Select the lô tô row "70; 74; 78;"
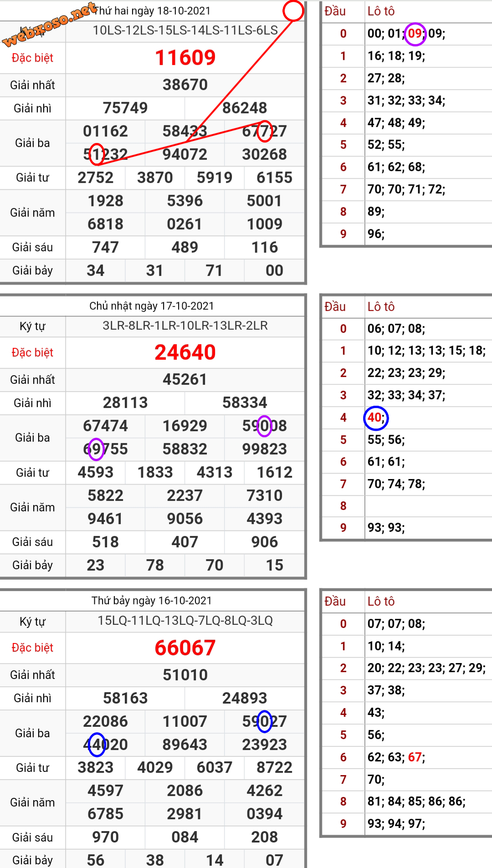 coord(396,484)
